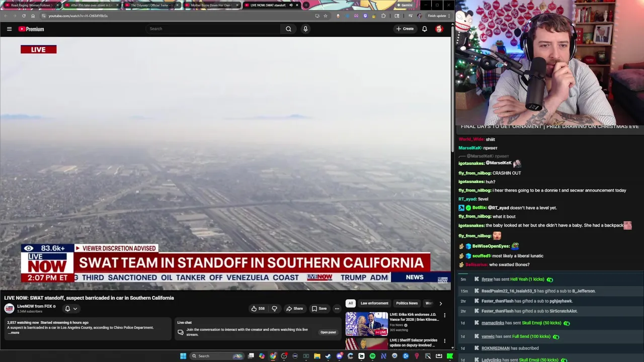Click Open panel for Live chat
644x362 pixels.
[x=328, y=332]
